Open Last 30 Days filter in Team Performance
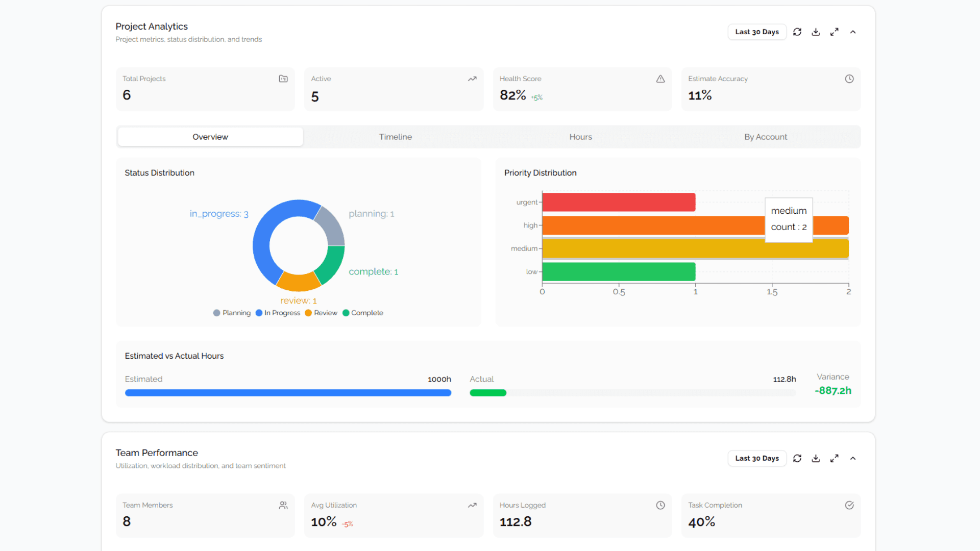Image resolution: width=980 pixels, height=551 pixels. pyautogui.click(x=757, y=458)
